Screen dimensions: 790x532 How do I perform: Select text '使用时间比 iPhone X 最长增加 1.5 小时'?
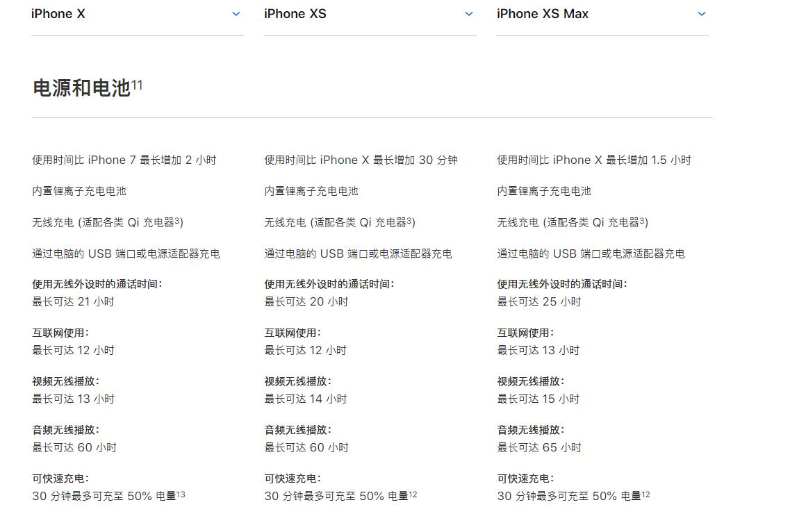click(x=594, y=160)
